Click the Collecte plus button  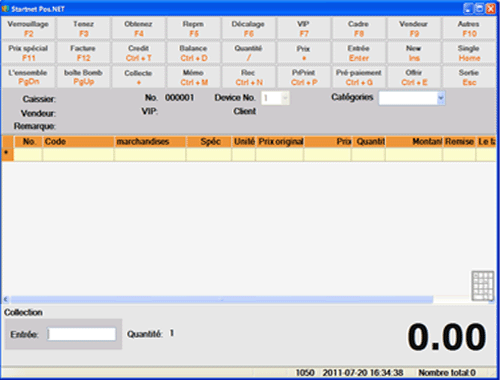click(x=138, y=77)
